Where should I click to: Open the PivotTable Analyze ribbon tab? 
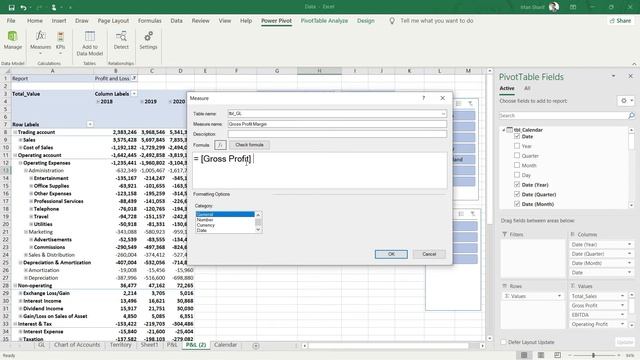click(324, 20)
